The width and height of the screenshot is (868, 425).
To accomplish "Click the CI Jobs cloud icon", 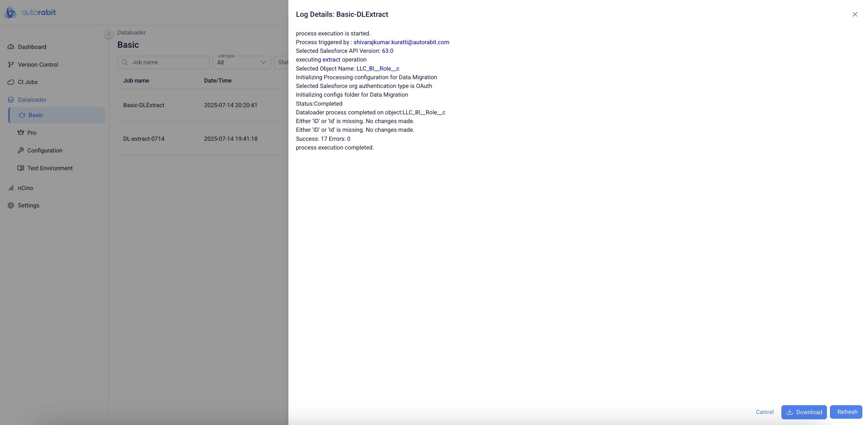I will pyautogui.click(x=11, y=82).
